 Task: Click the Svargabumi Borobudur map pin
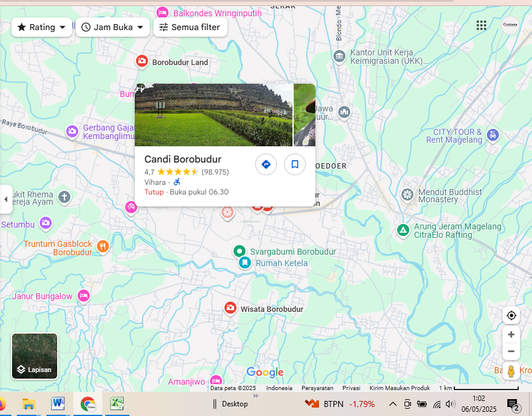239,251
